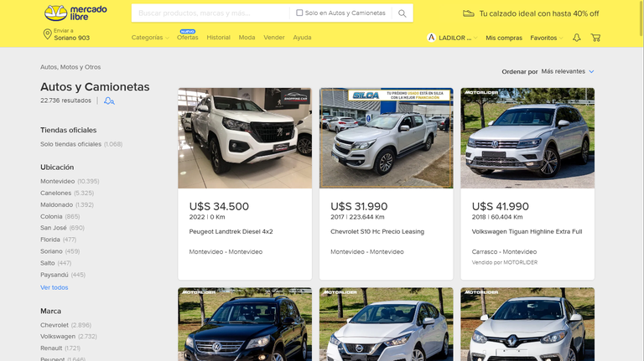The image size is (644, 361).
Task: Click the U$S 34.500 price
Action: pos(219,206)
